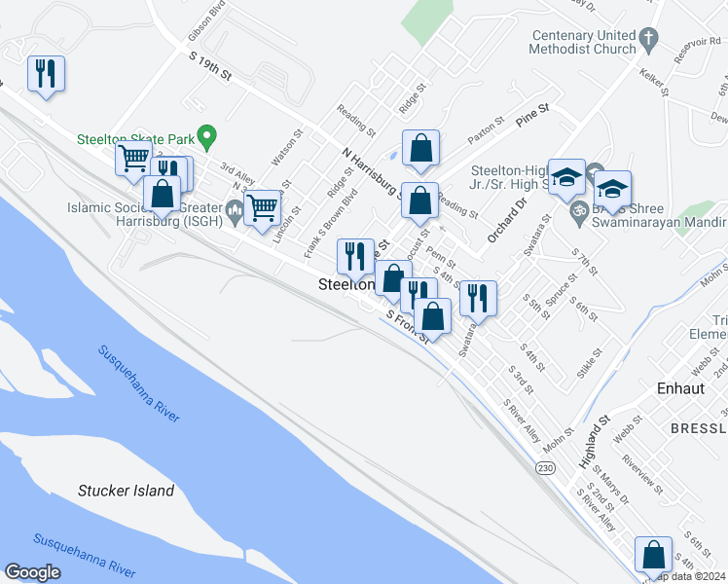Screen dimensions: 728x584
Task: Open the shopping bag marker near S 4th St bottom corner
Action: (653, 556)
